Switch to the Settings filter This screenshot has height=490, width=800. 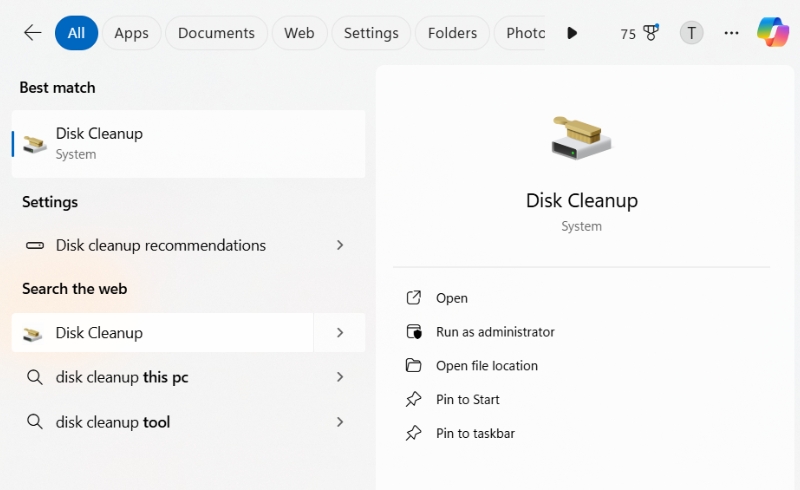point(371,33)
